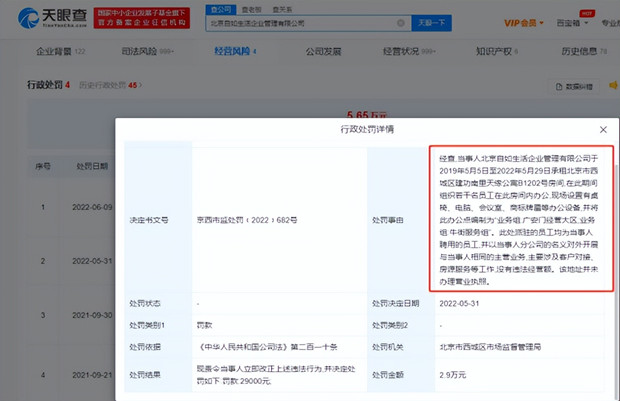Click the yellow speaker announcement icon
Image resolution: width=620 pixels, height=401 pixels.
tap(614, 85)
